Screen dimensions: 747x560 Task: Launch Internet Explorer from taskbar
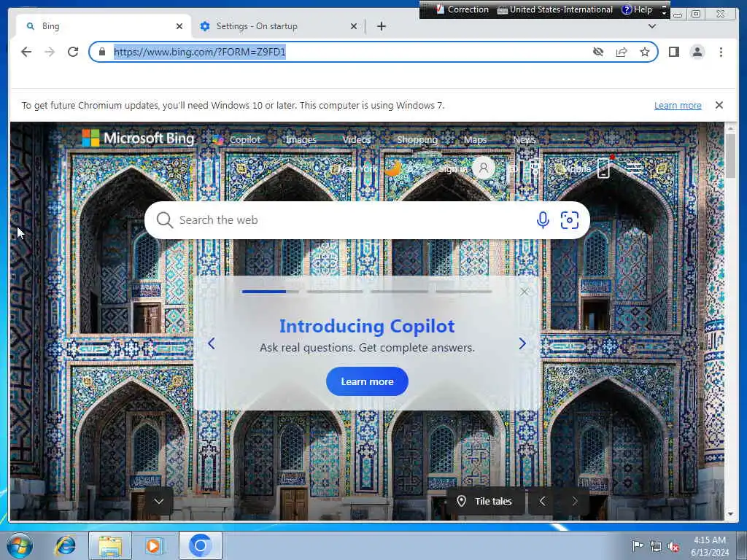[x=65, y=545]
